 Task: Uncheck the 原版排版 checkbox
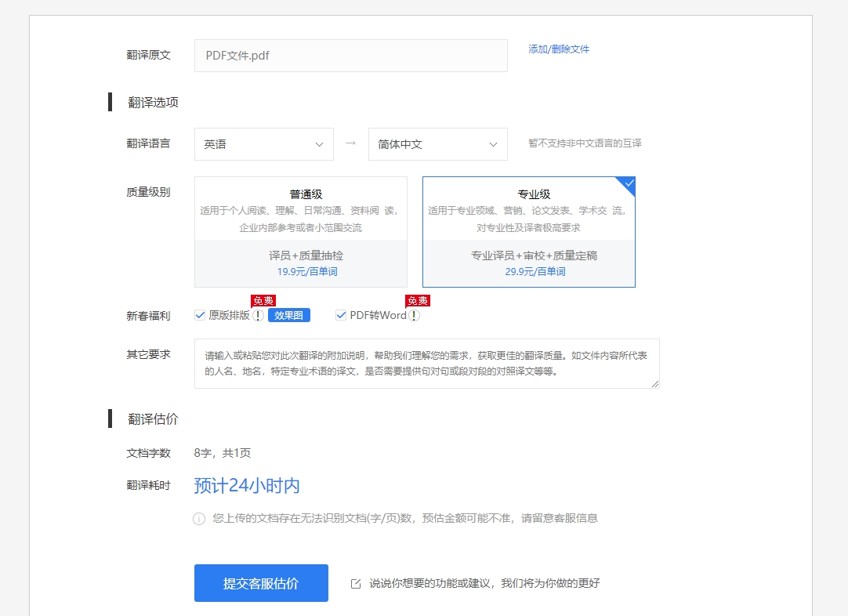click(201, 315)
